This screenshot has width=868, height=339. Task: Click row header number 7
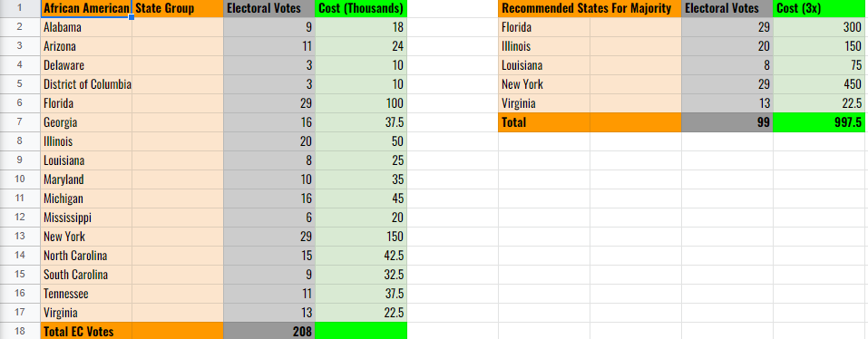20,122
